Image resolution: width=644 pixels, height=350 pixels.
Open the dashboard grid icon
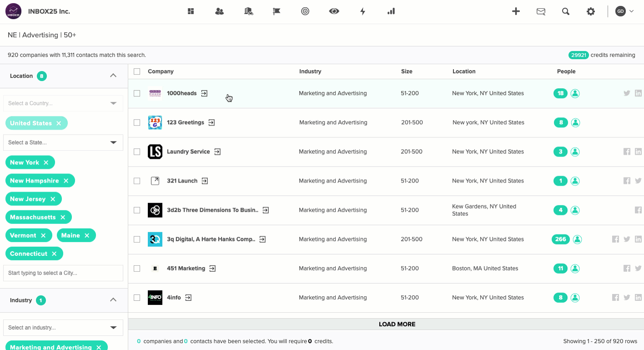191,11
